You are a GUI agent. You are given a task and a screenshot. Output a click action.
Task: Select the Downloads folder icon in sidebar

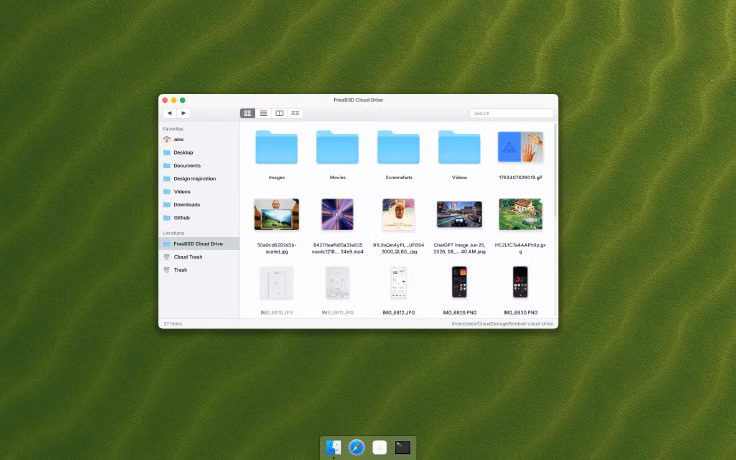(x=167, y=205)
